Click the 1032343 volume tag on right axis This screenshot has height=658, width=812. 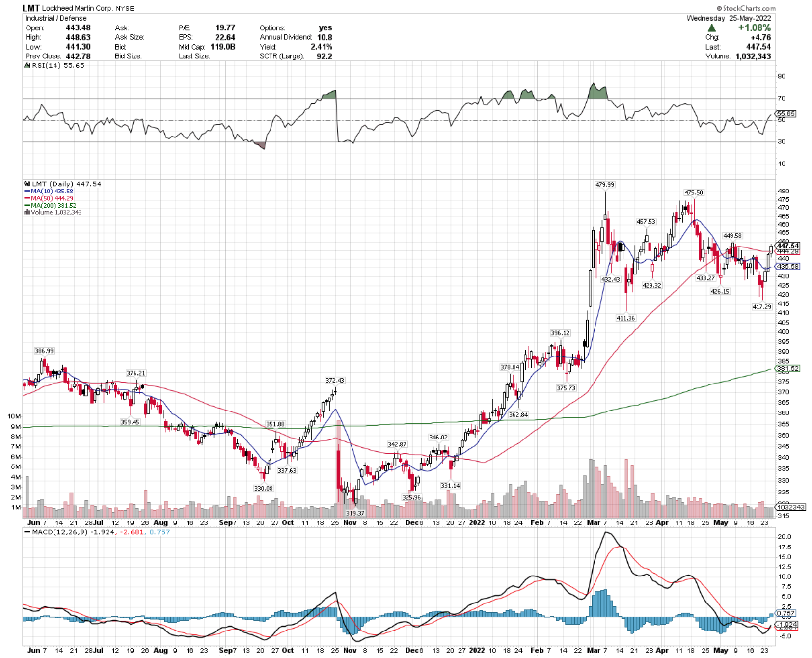click(x=790, y=507)
